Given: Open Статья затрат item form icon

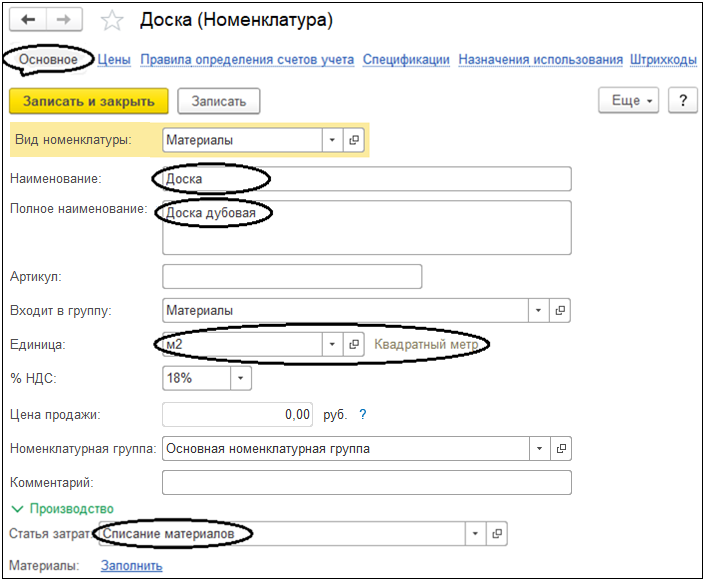Looking at the screenshot, I should (x=497, y=534).
